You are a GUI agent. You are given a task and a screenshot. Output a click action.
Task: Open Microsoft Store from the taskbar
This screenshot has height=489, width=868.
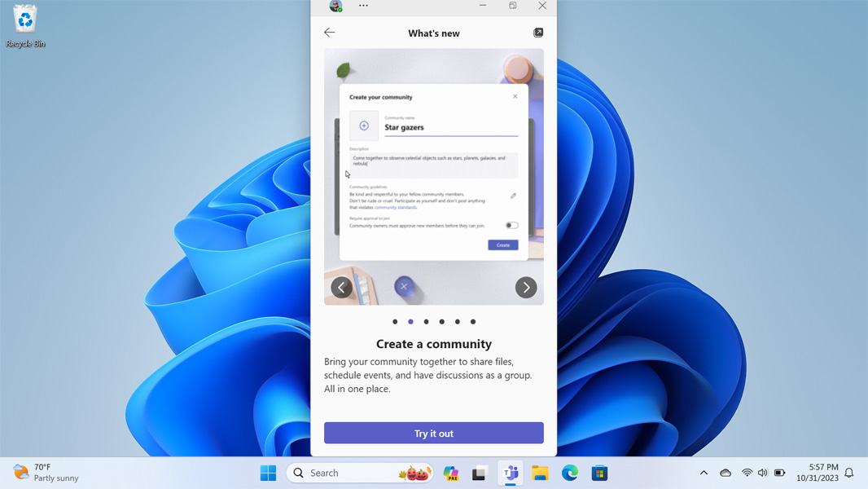[599, 473]
